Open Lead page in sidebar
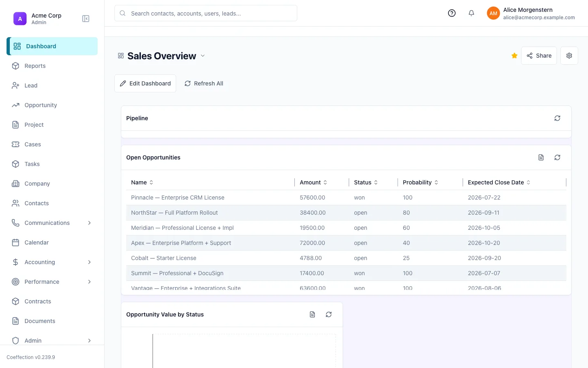The width and height of the screenshot is (588, 368). pyautogui.click(x=52, y=85)
